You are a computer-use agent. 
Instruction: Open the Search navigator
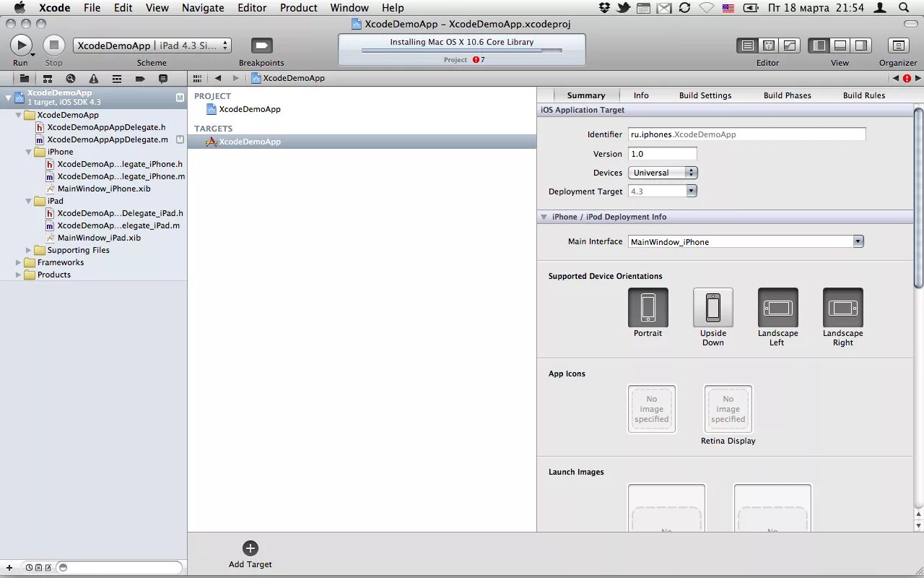pos(71,78)
